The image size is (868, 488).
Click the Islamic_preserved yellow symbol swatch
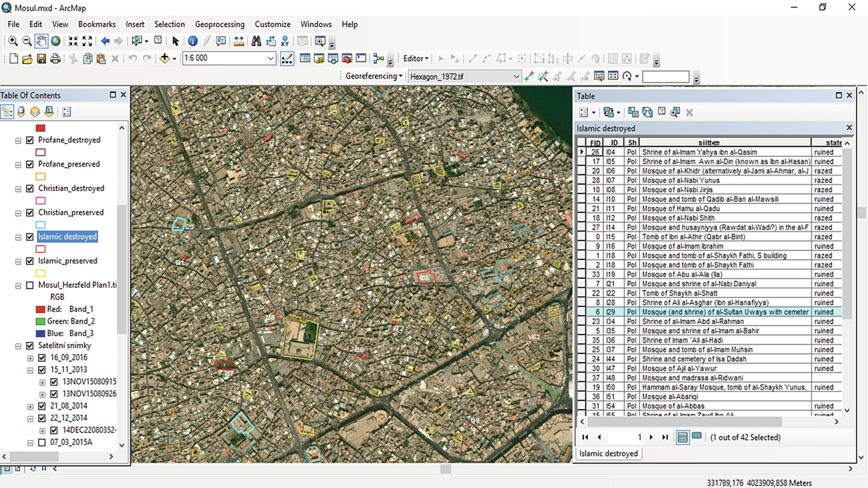(41, 273)
